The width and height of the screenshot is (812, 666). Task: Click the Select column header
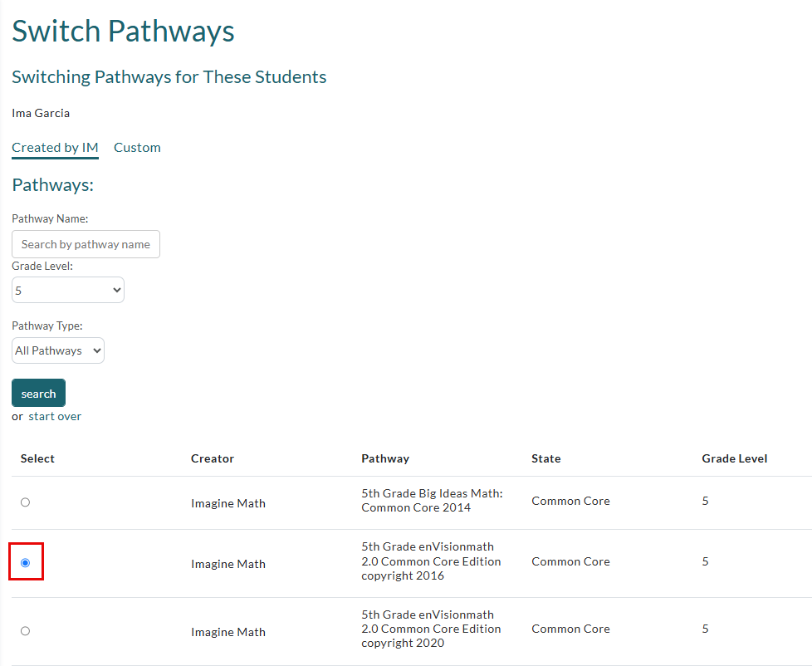(x=38, y=458)
